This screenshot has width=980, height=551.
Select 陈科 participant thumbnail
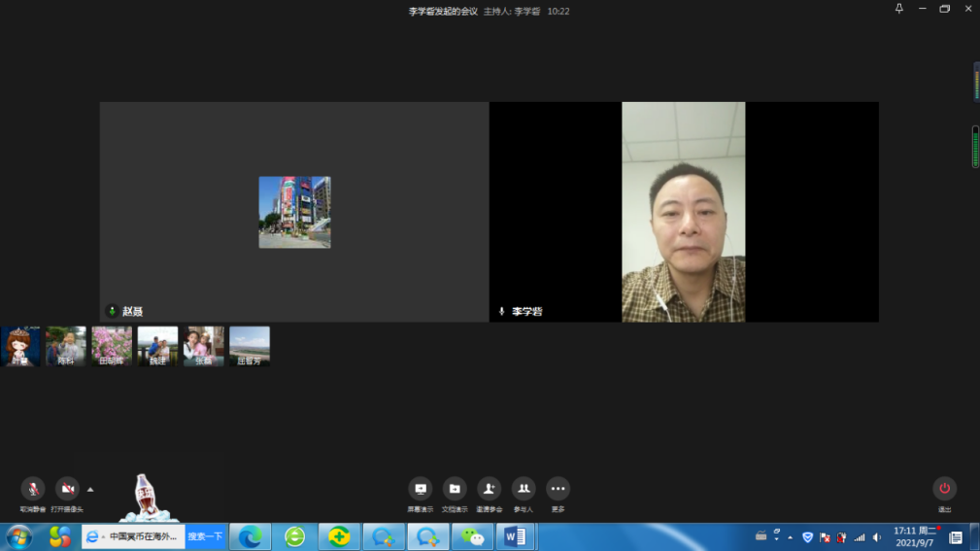click(x=66, y=346)
